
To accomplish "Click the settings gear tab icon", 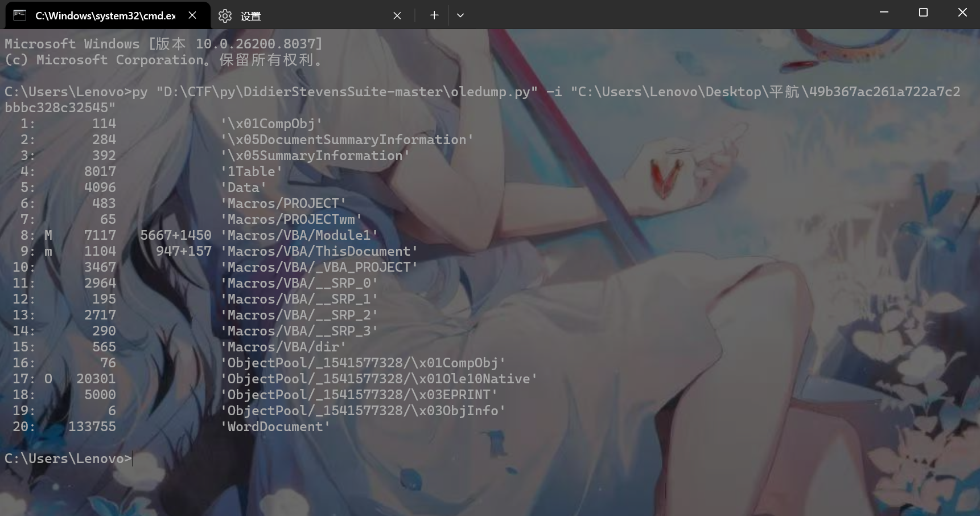I will (225, 16).
